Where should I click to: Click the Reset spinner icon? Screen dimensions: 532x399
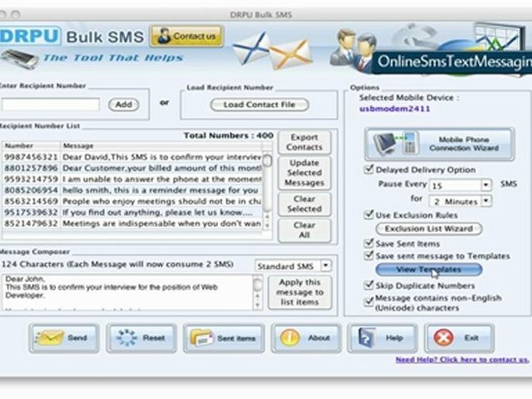click(126, 337)
